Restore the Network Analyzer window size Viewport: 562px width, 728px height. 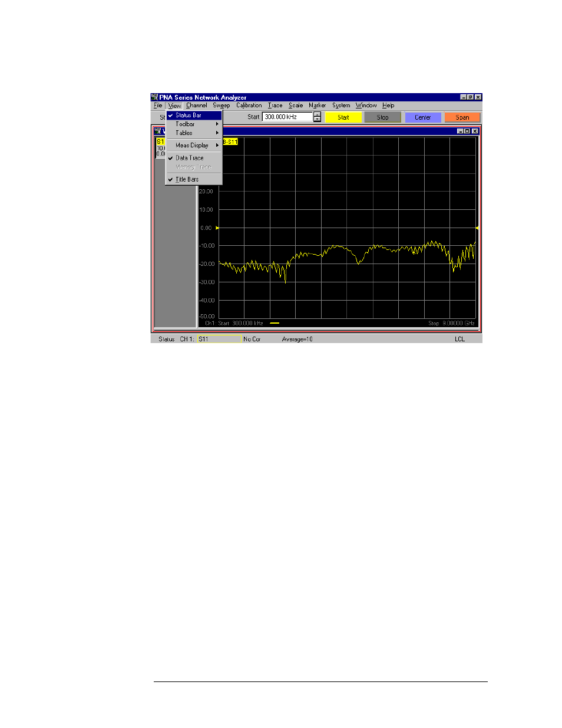pyautogui.click(x=471, y=97)
